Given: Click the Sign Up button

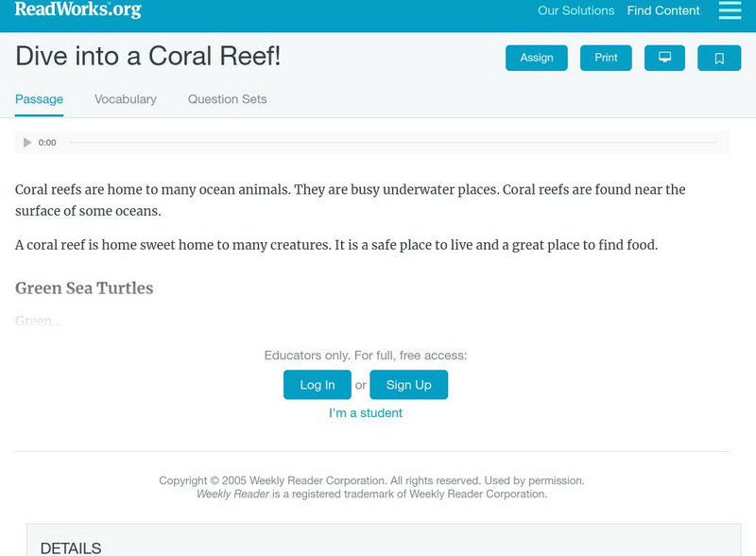Looking at the screenshot, I should 408,385.
